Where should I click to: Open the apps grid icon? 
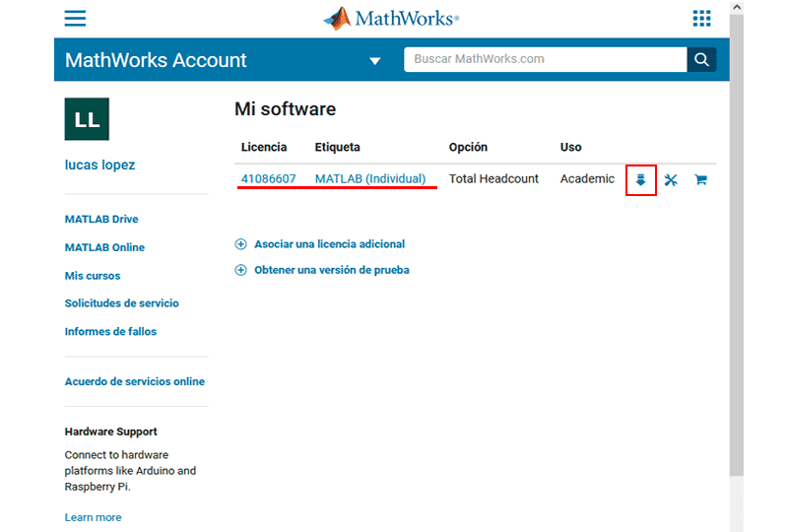click(x=701, y=19)
